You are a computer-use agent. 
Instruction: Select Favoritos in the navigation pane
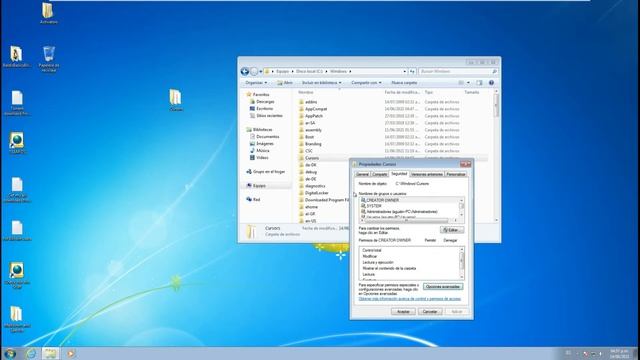tap(261, 95)
